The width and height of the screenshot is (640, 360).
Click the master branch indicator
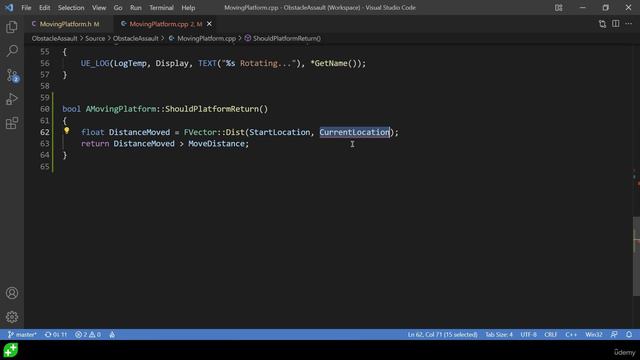[22, 335]
